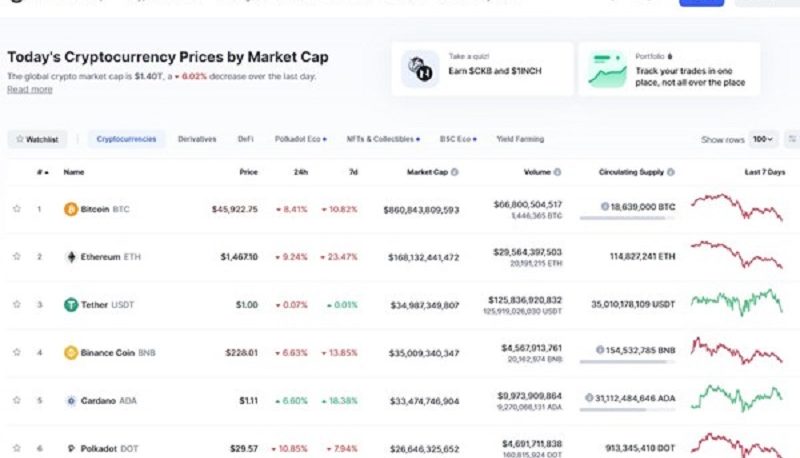This screenshot has height=458, width=800.
Task: Click Binance Coin supply info icon
Action: (600, 350)
